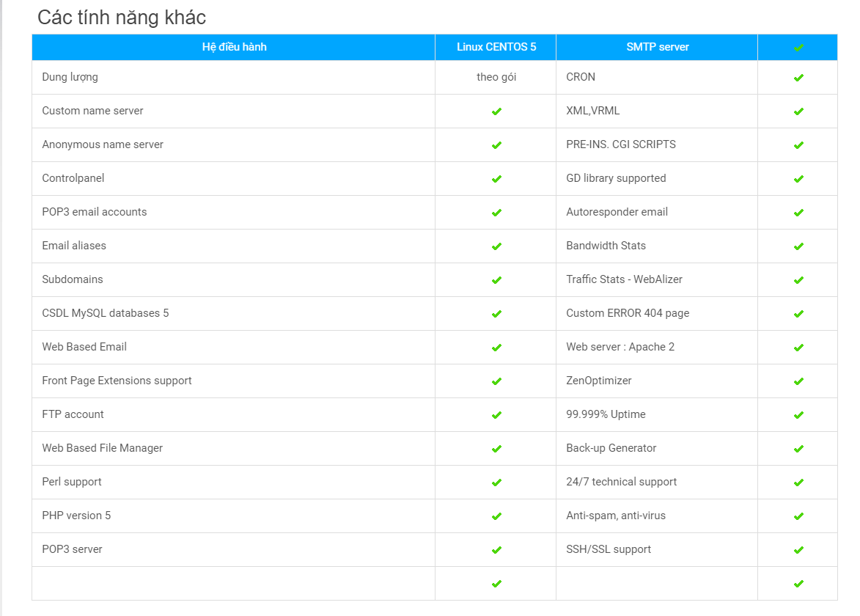860x616 pixels.
Task: Click the checkmark for FTP account
Action: click(x=496, y=415)
